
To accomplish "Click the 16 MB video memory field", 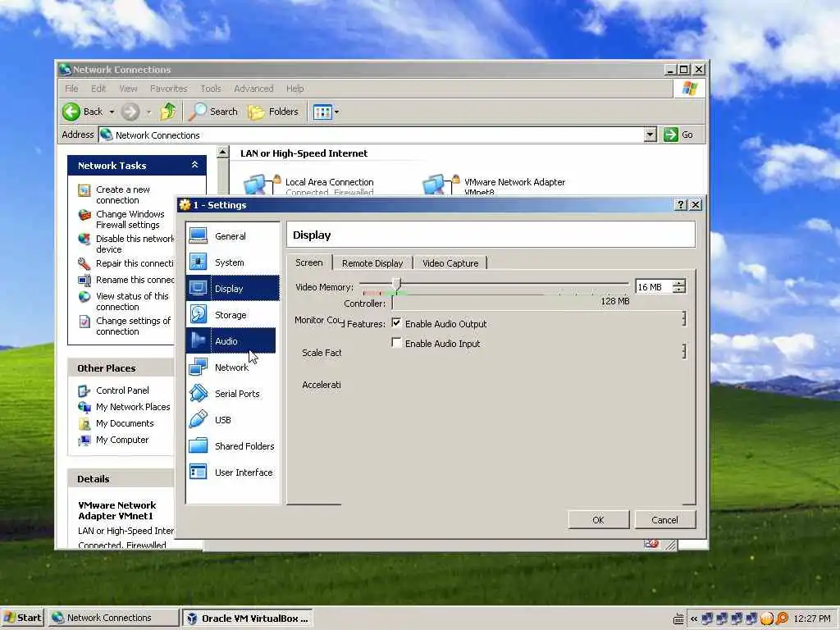I will [x=654, y=287].
